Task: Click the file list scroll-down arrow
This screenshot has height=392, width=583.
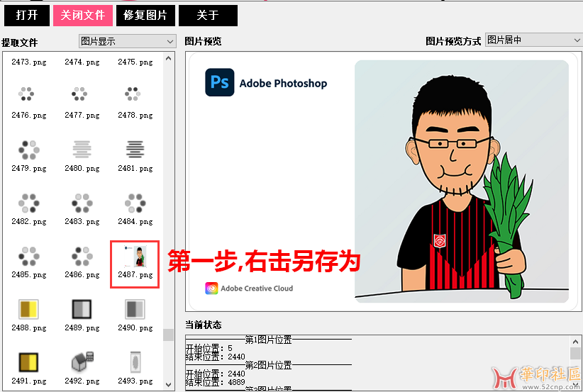Action: (168, 385)
